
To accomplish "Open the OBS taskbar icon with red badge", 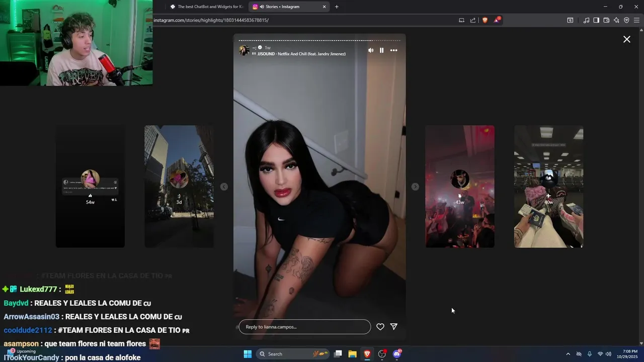I will [382, 354].
